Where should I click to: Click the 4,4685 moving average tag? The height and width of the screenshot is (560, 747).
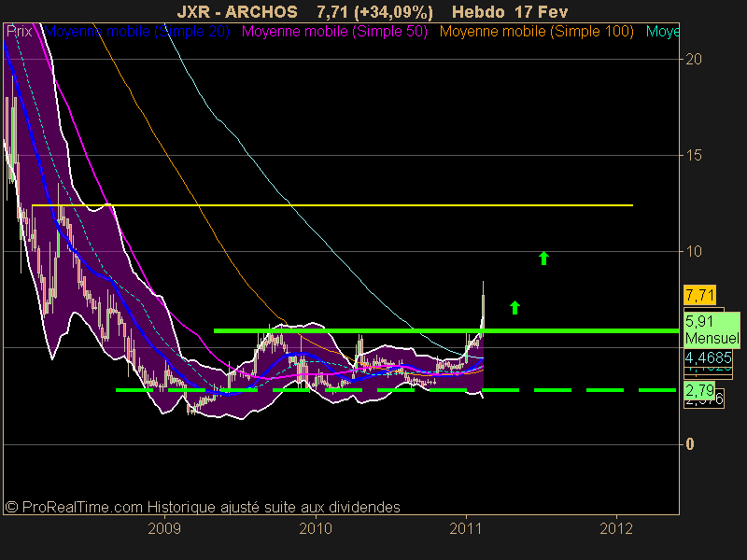pyautogui.click(x=708, y=357)
